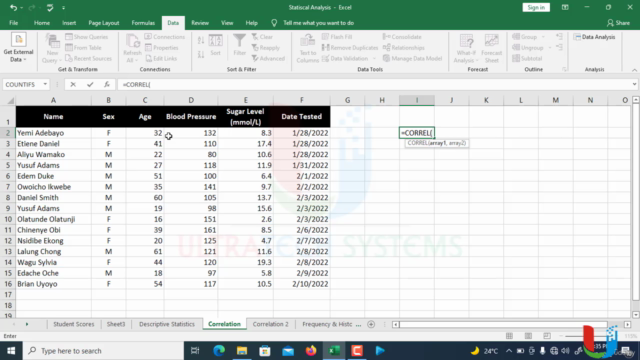Viewport: 640px width, 360px height.
Task: Open the Correlation 2 sheet tab
Action: 270,324
